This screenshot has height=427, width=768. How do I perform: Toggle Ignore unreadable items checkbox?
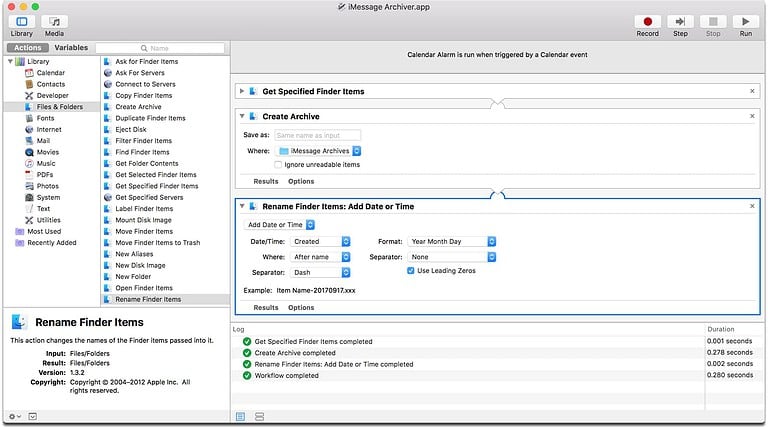click(x=278, y=165)
